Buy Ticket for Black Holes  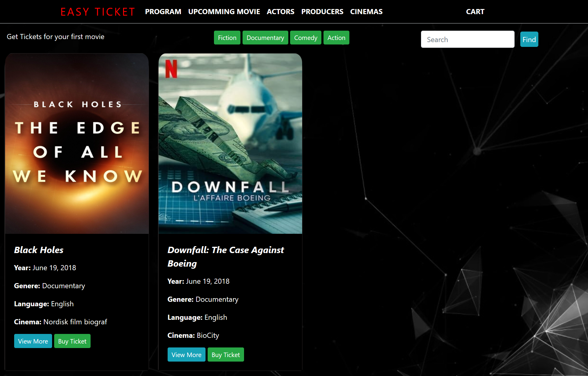pos(72,341)
